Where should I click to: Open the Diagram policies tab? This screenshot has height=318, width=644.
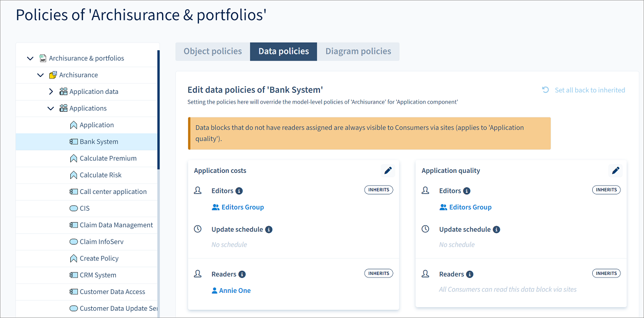point(358,51)
